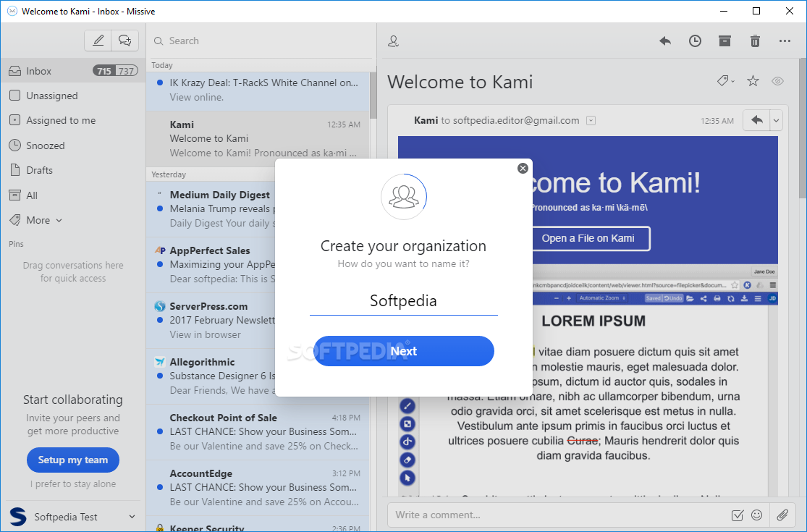Image resolution: width=807 pixels, height=532 pixels.
Task: Open reply options dropdown arrow
Action: [x=776, y=120]
